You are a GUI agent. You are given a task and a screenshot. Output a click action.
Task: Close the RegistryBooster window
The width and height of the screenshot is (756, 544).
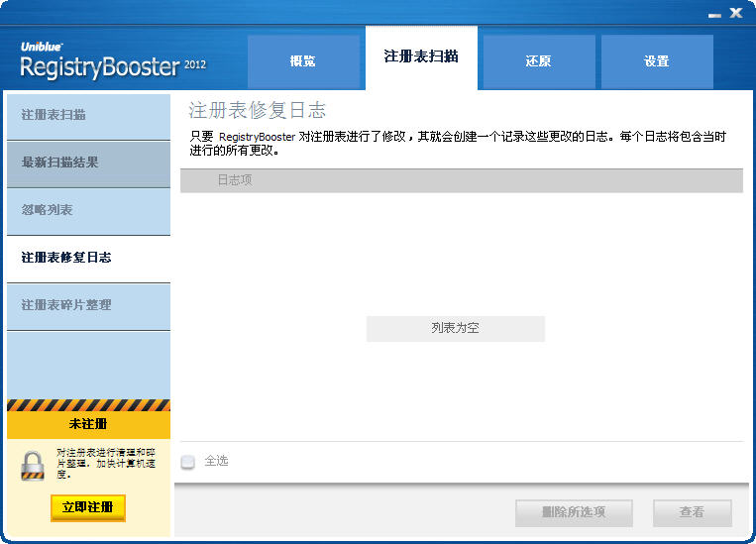[736, 13]
